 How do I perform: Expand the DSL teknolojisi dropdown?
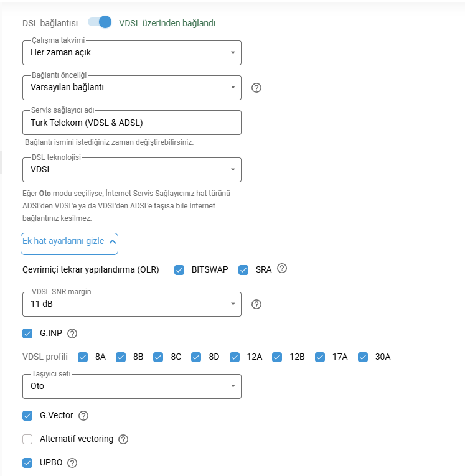[132, 169]
